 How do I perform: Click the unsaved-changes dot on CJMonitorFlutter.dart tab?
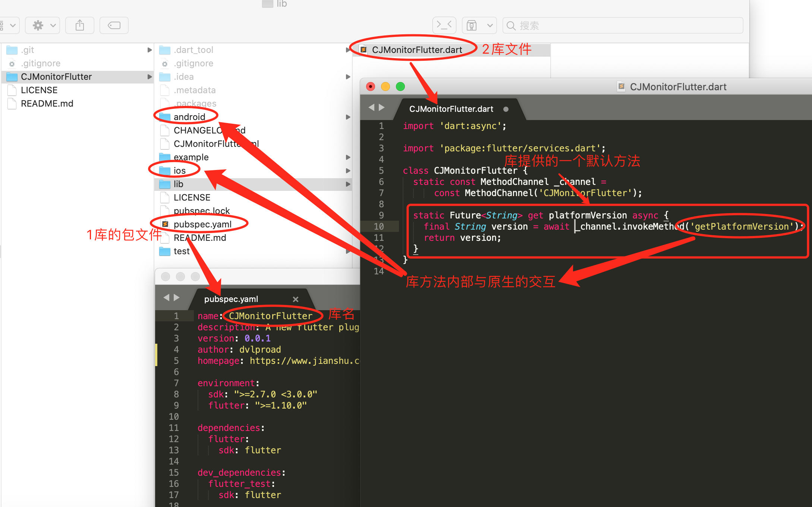click(506, 109)
